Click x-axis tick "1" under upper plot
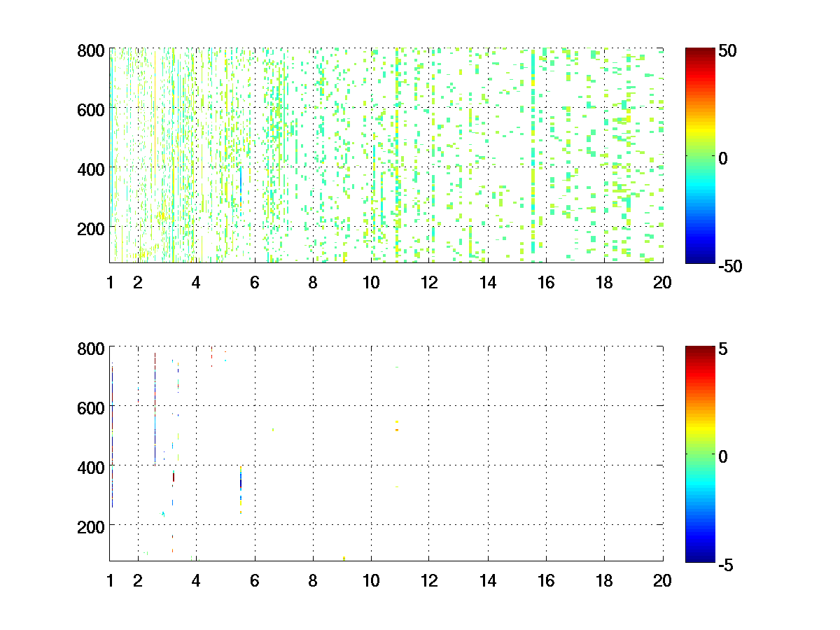This screenshot has width=840, height=630. 110,283
